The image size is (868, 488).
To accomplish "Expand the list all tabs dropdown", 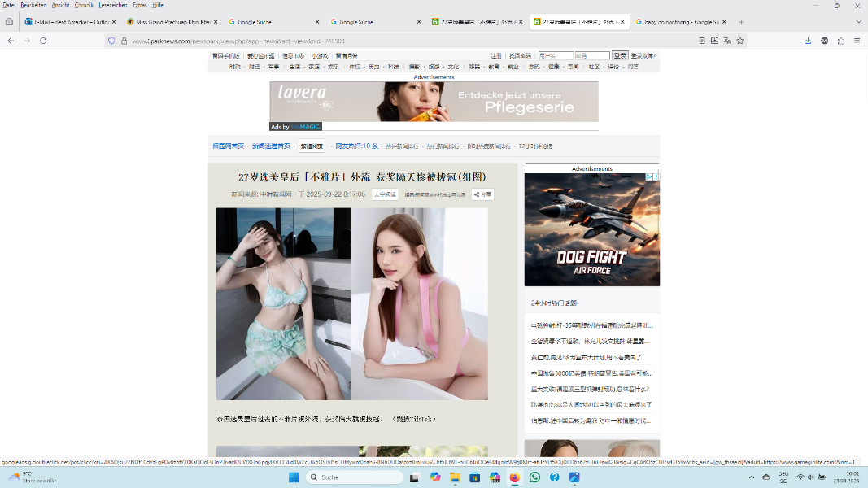I will tap(858, 22).
